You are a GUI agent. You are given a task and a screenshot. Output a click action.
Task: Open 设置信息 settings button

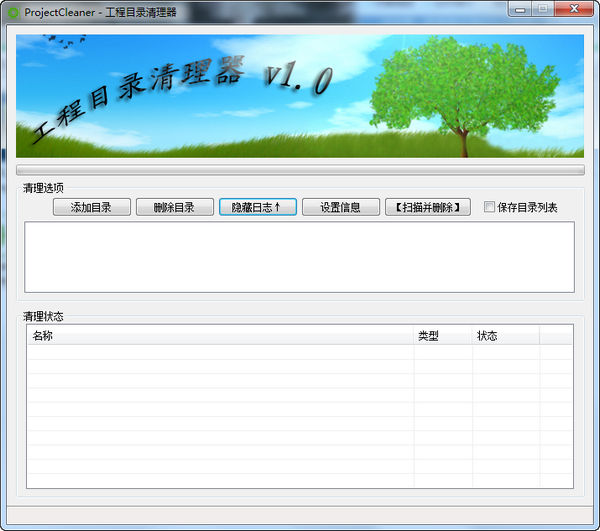click(341, 207)
